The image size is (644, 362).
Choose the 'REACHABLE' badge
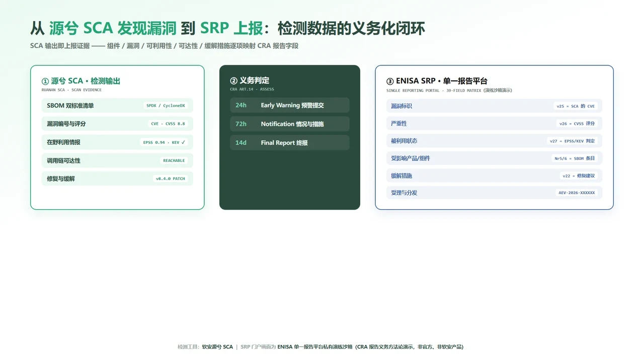pyautogui.click(x=174, y=160)
